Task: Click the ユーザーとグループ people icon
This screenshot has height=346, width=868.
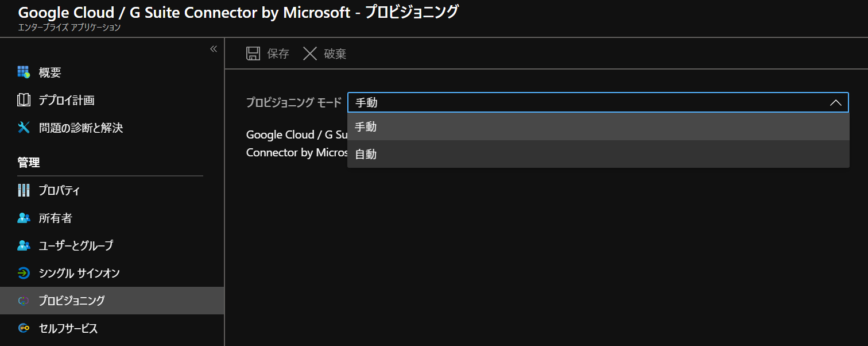Action: click(x=24, y=245)
